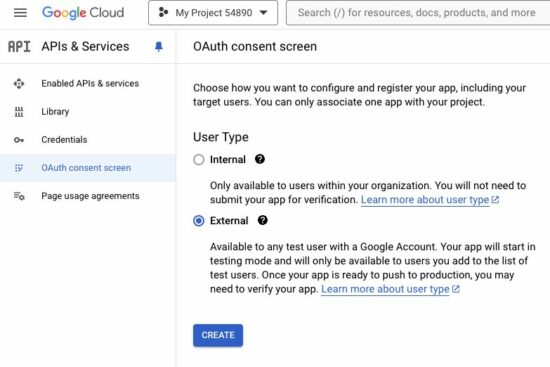Click the help icon next to External
The height and width of the screenshot is (367, 550).
point(262,220)
